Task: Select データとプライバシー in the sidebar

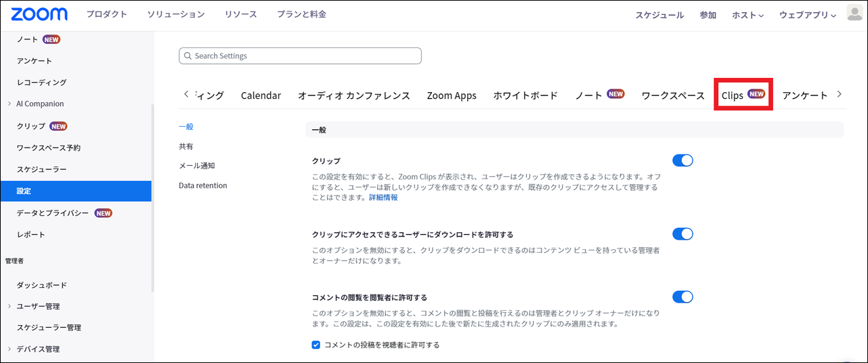Action: coord(53,213)
